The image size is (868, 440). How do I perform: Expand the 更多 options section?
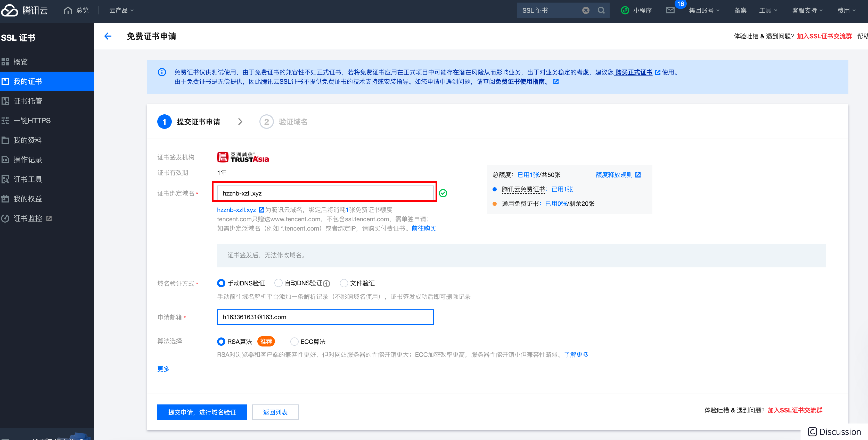coord(163,369)
